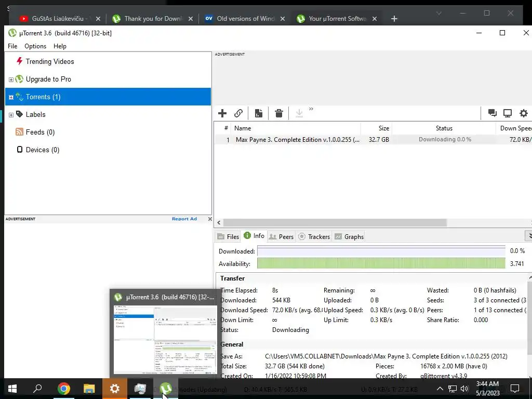Open Google Chrome from taskbar
Image resolution: width=532 pixels, height=399 pixels.
[x=63, y=389]
